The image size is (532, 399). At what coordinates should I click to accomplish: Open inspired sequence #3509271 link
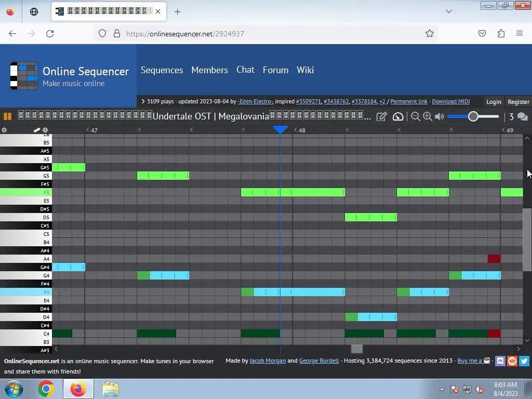point(309,101)
